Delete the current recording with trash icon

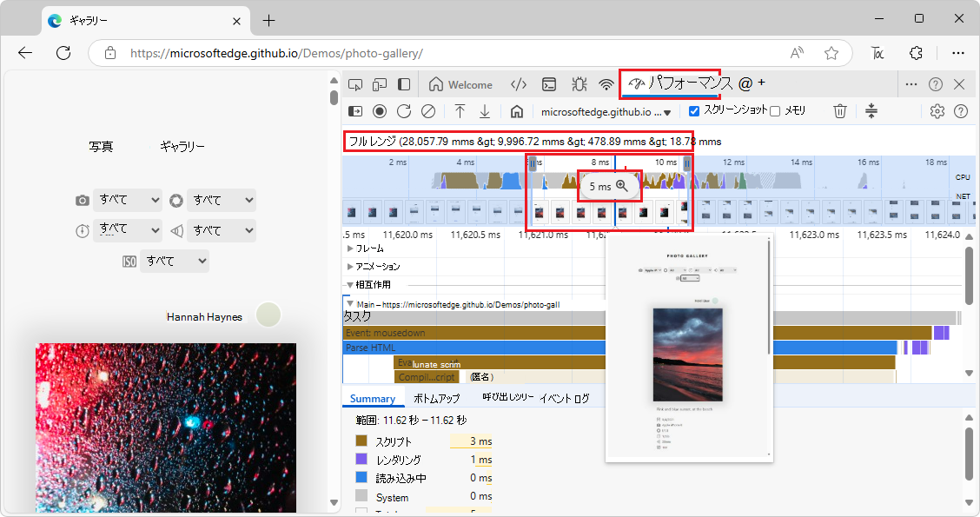839,111
